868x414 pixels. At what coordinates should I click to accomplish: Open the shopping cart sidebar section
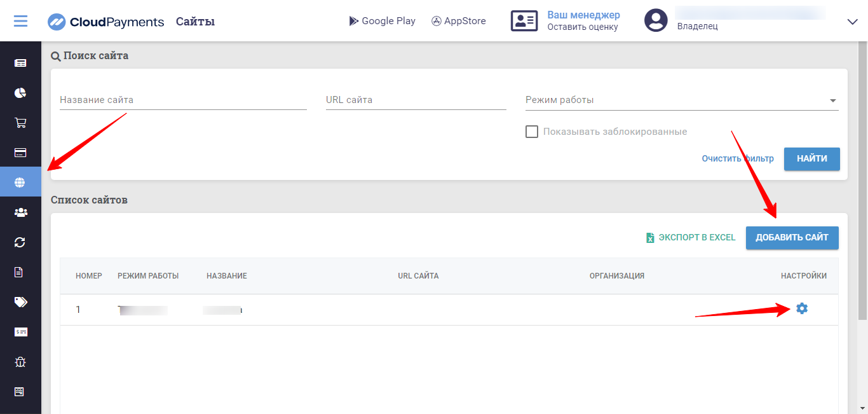click(20, 123)
